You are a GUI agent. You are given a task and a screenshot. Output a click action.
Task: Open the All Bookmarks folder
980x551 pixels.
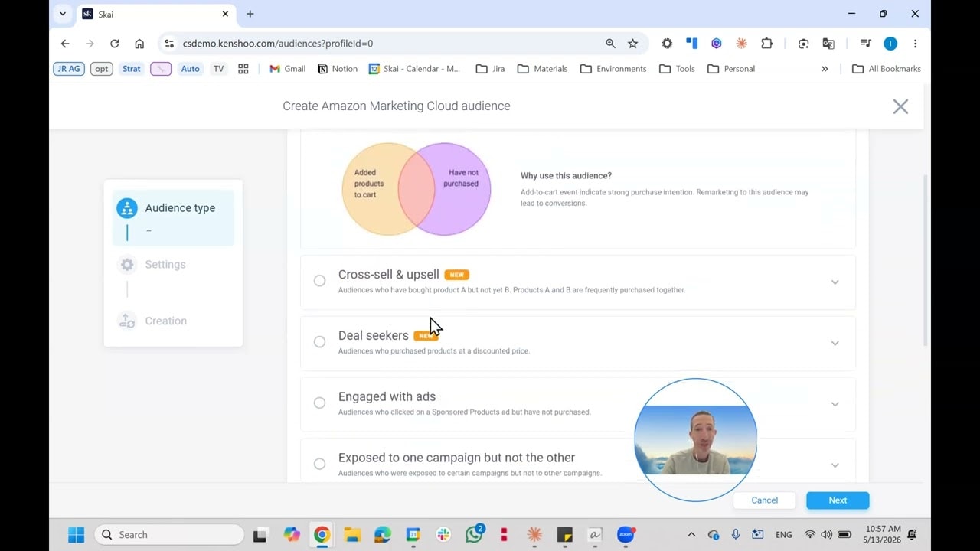tap(887, 69)
